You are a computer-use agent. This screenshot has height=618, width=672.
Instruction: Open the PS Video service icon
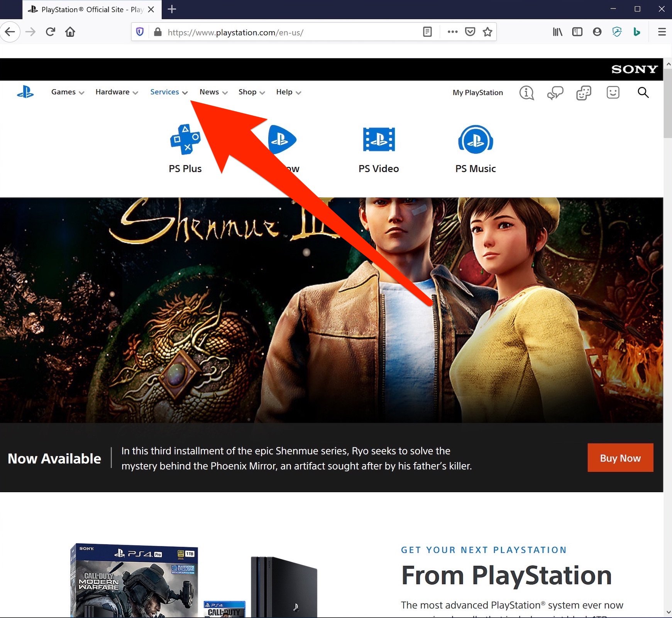pyautogui.click(x=379, y=139)
